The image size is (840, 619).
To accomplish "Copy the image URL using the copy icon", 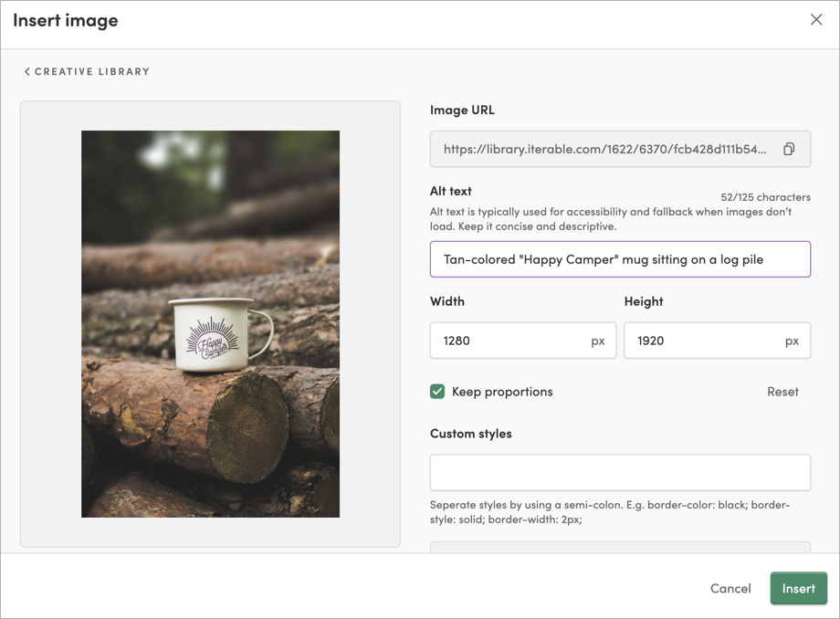I will click(788, 149).
